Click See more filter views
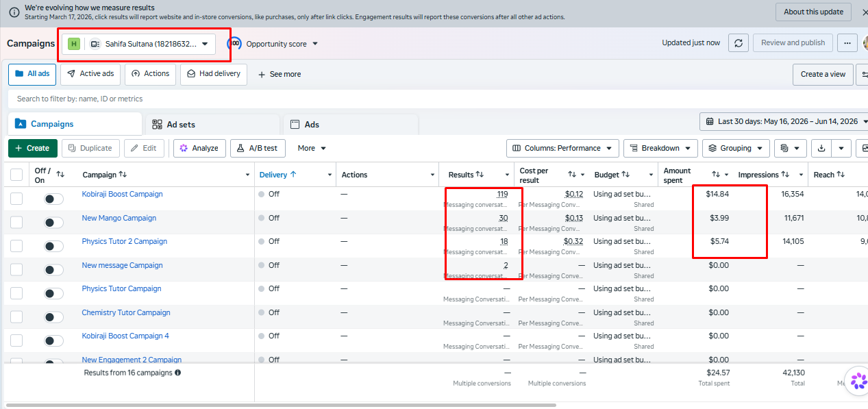This screenshot has width=868, height=409. (279, 74)
